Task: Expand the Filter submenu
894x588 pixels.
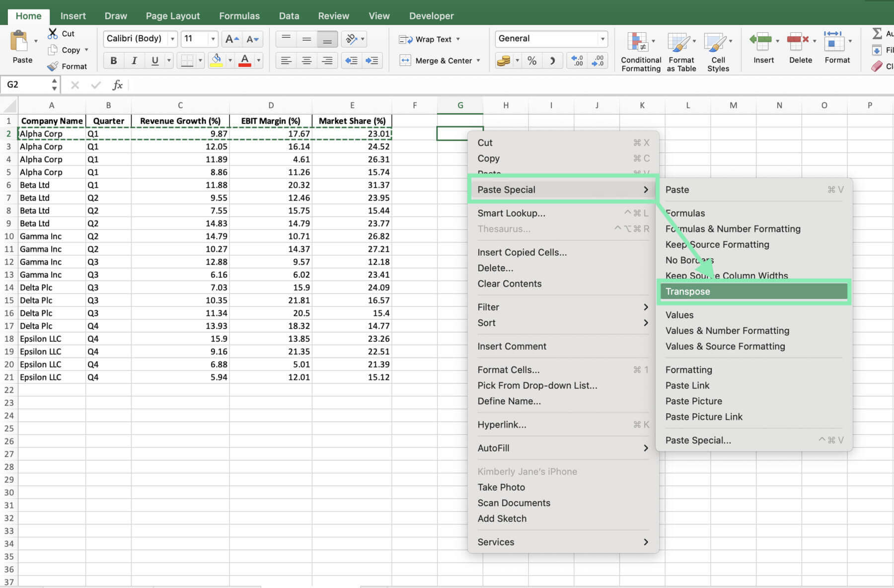Action: pos(563,307)
